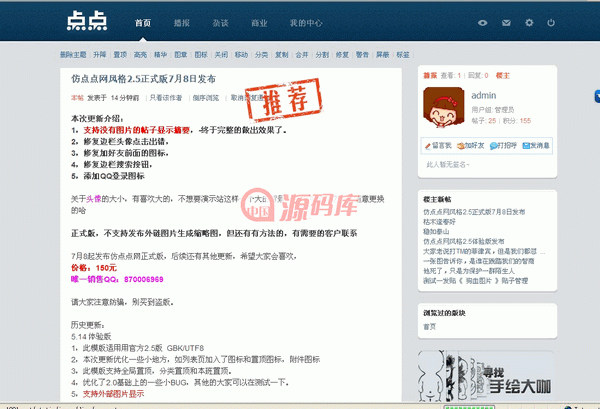Open sidebar post starting 大家老说打TM的菲律宾
Image resolution: width=600 pixels, height=409 pixels.
click(484, 251)
